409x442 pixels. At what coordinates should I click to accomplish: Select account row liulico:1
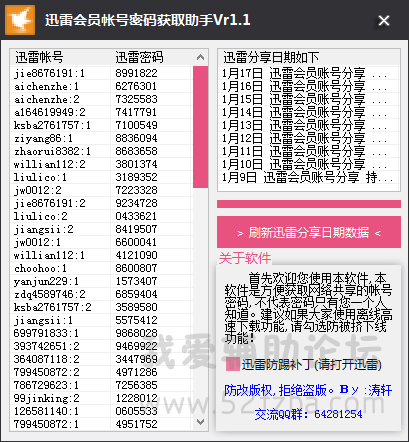point(102,177)
